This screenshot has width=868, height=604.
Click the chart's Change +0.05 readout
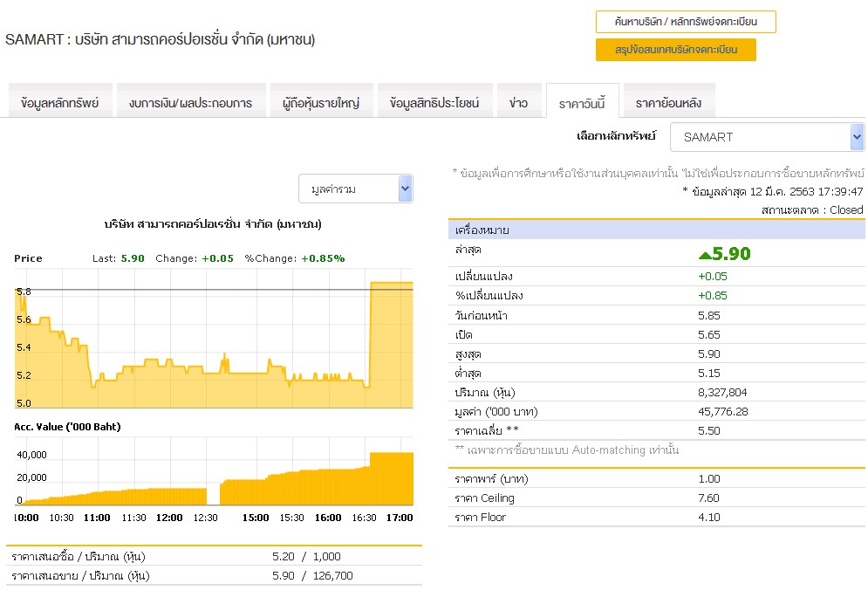(x=195, y=258)
